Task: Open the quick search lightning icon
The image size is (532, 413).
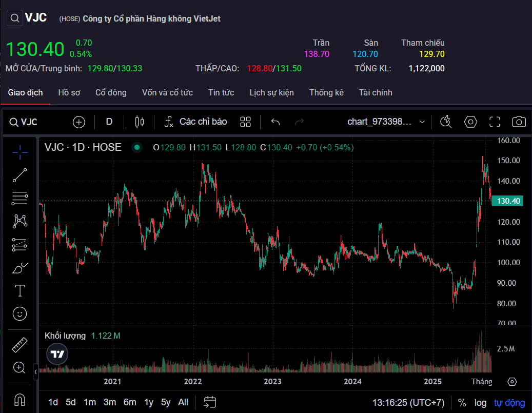Action: [446, 122]
